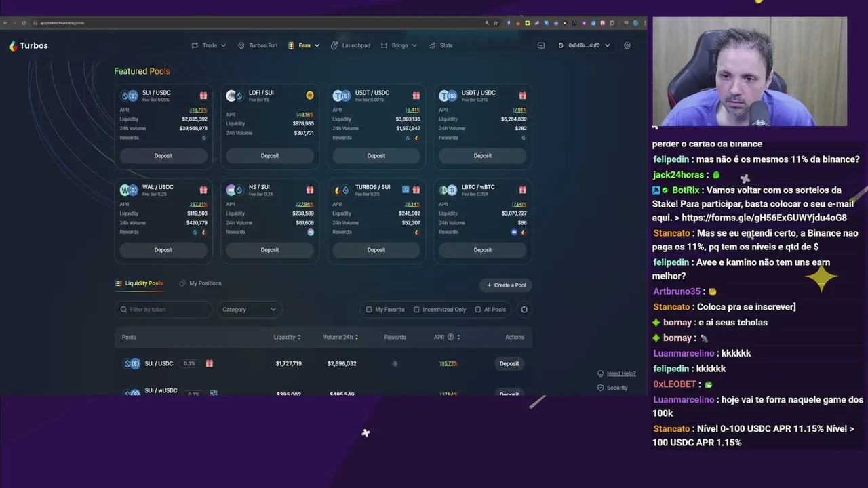Open the forms.gle link in chat

[x=764, y=218]
